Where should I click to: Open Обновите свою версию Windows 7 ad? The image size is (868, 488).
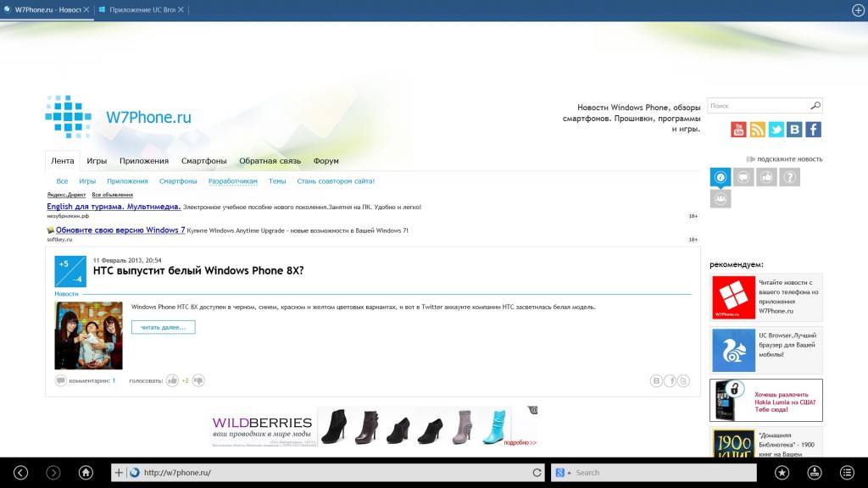(x=120, y=230)
